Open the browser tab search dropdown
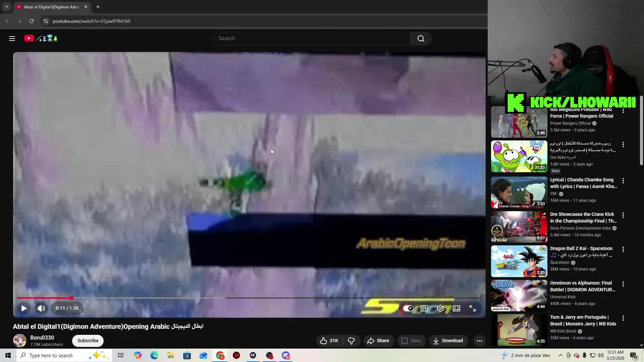This screenshot has height=362, width=644. pos(7,7)
